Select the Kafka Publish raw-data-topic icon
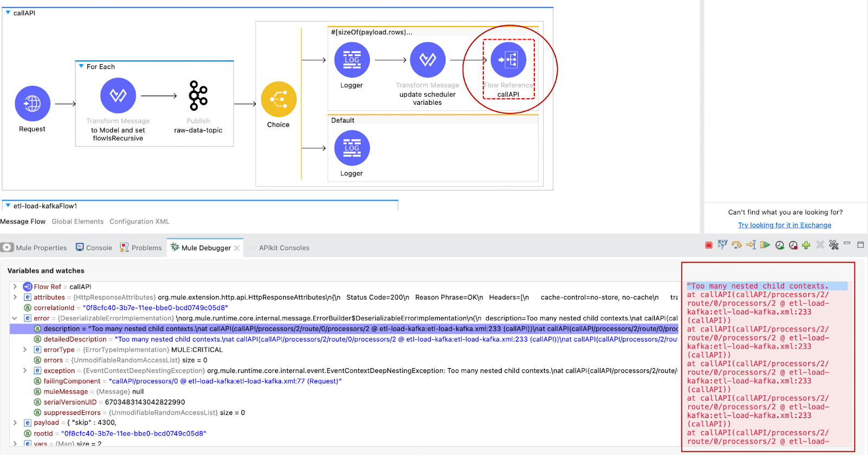Image resolution: width=868 pixels, height=455 pixels. pos(198,96)
